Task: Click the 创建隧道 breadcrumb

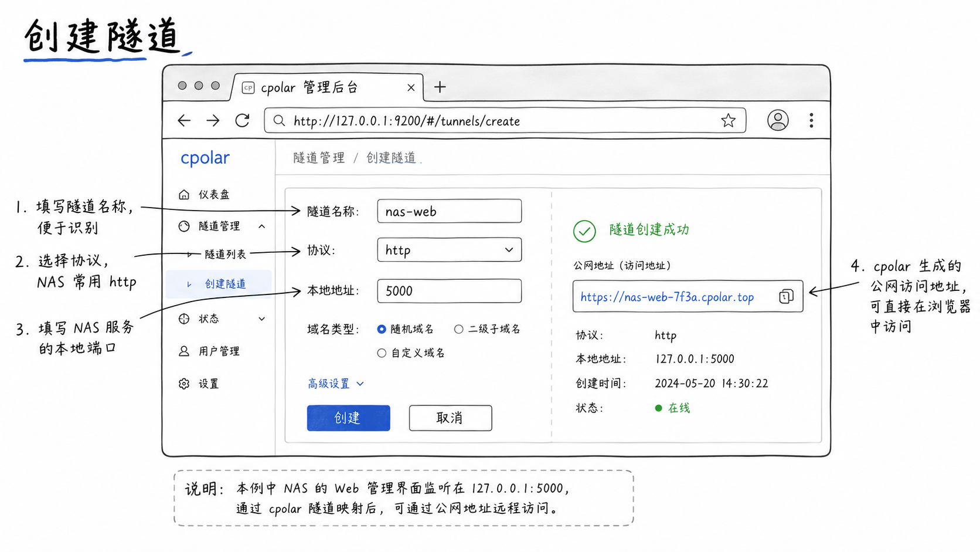Action: [391, 158]
